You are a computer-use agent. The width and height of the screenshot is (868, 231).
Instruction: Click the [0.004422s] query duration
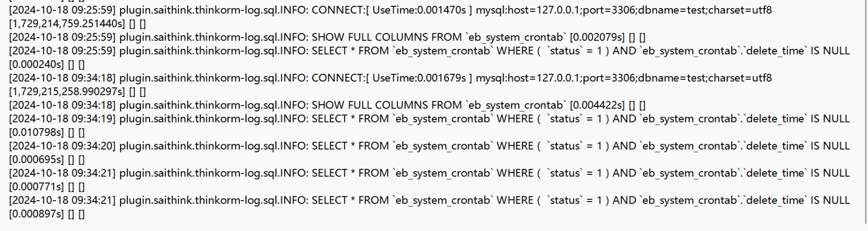(597, 105)
